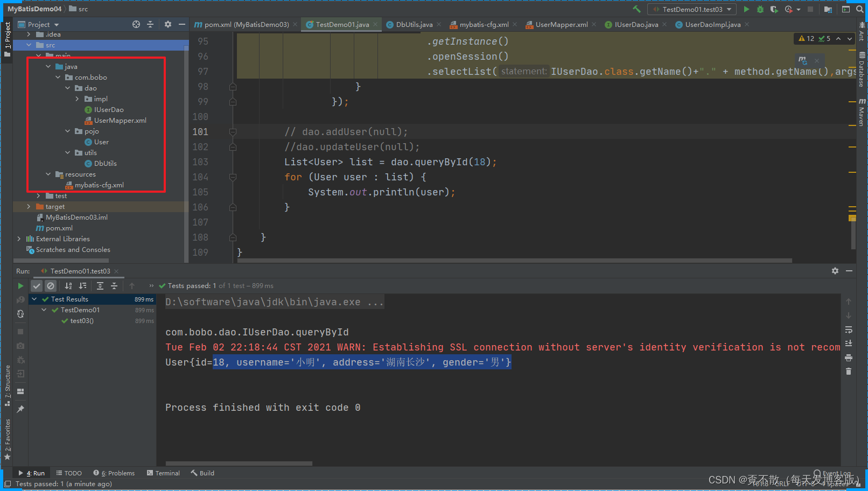The width and height of the screenshot is (868, 491).
Task: Toggle visibility of ignored tests
Action: click(51, 285)
